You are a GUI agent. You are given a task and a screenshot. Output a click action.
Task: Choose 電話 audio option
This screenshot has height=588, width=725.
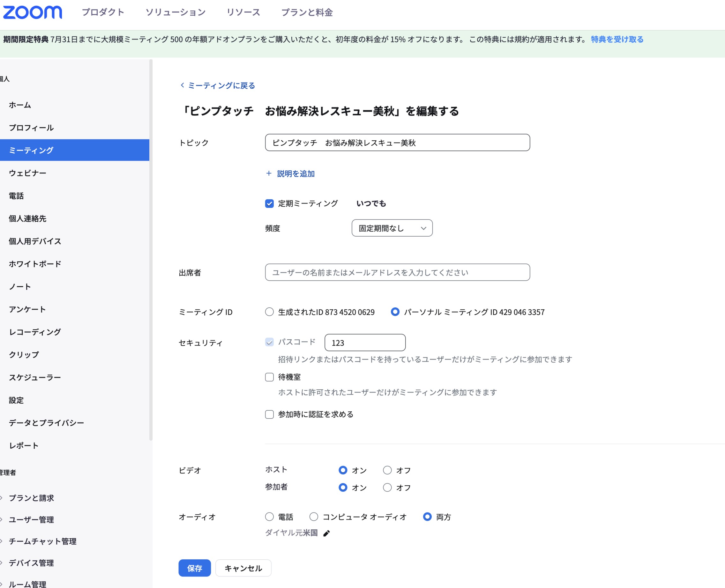pos(269,517)
